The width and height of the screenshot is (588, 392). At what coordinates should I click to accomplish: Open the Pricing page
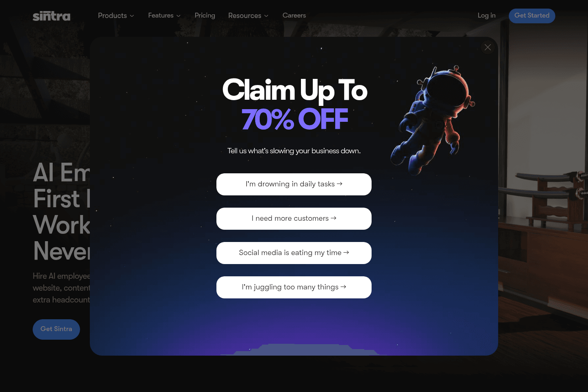click(x=205, y=16)
